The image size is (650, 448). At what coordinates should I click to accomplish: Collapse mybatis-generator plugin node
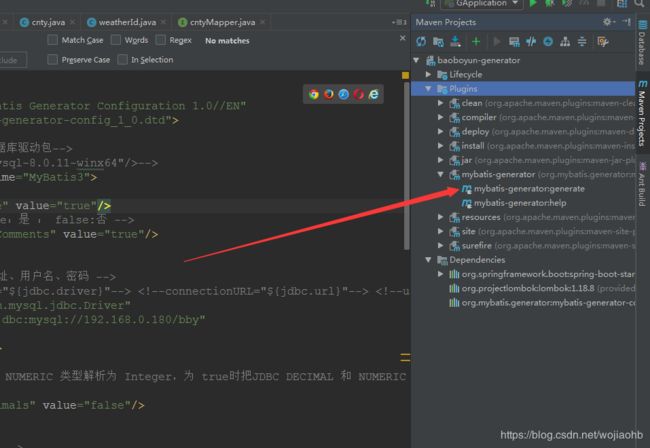[x=441, y=174]
